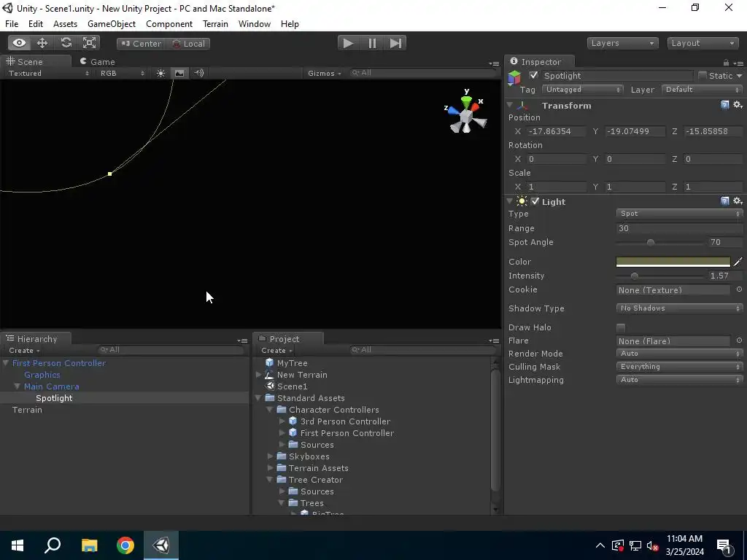The image size is (747, 560).
Task: Open the Project Create menu
Action: pyautogui.click(x=276, y=351)
